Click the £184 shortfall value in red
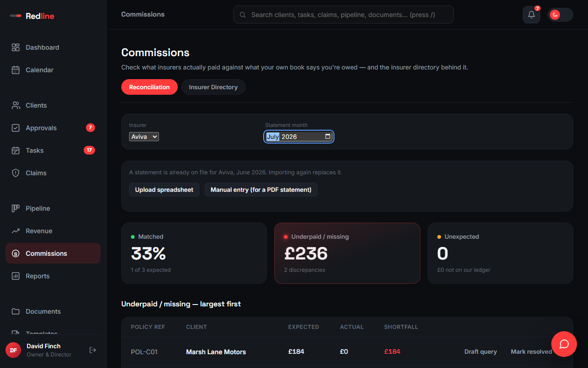Viewport: 588px width, 368px height. point(392,351)
